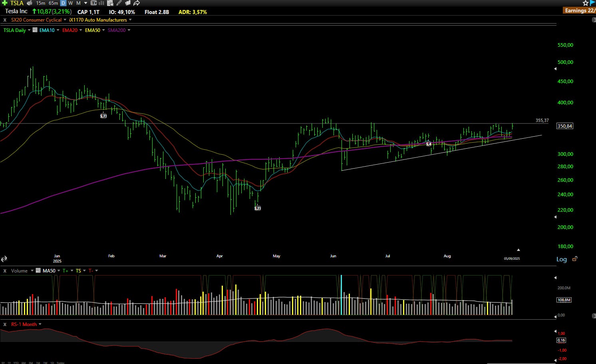Toggle Log scale on price axis
This screenshot has height=364, width=596.
tap(562, 259)
